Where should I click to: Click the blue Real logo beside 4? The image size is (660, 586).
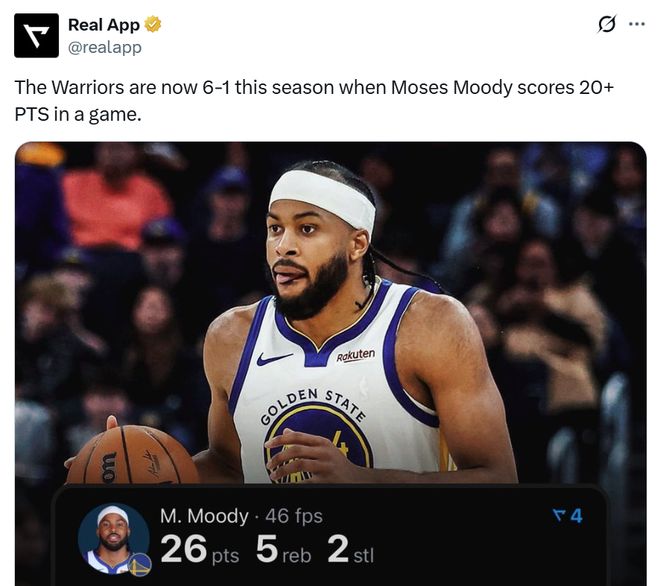[559, 516]
